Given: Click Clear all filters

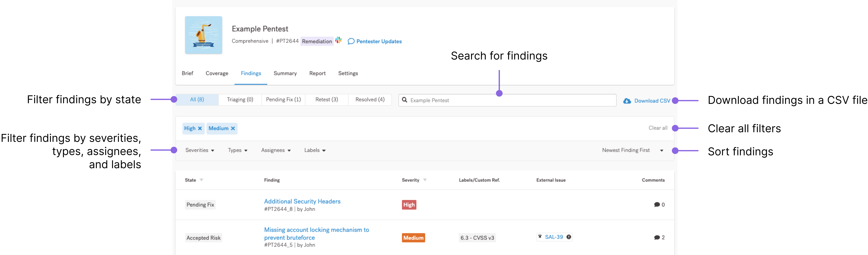Looking at the screenshot, I should point(658,128).
